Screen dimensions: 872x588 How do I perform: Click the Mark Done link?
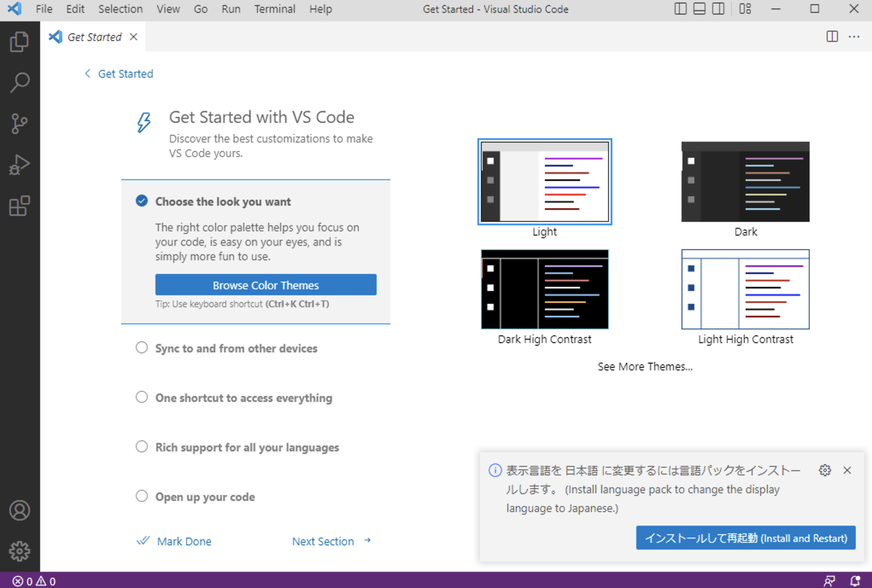coord(184,541)
